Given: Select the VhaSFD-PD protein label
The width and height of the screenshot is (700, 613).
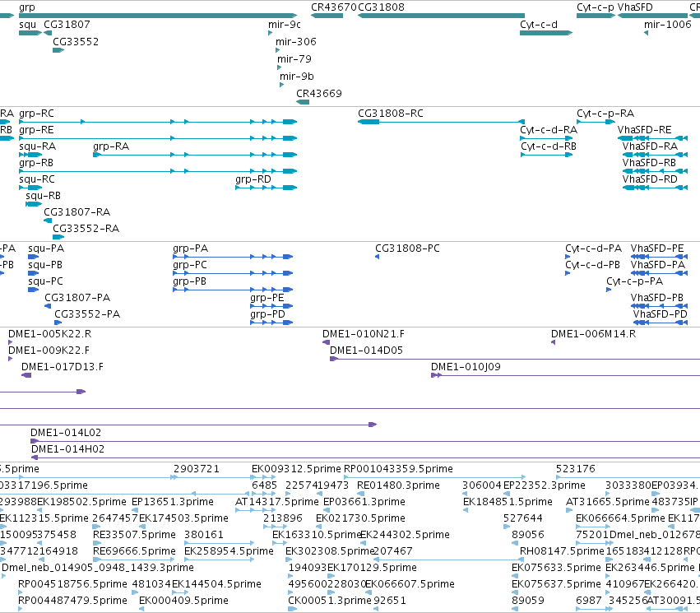Looking at the screenshot, I should [661, 314].
